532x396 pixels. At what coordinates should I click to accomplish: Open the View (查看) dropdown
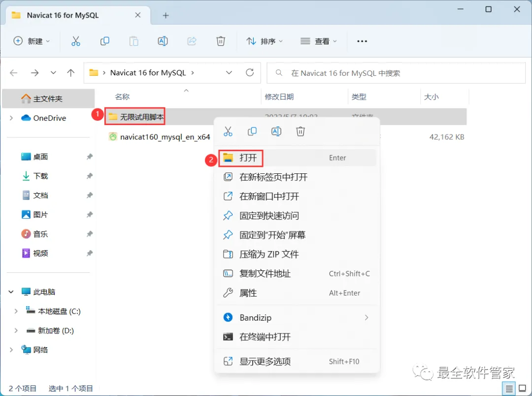318,41
